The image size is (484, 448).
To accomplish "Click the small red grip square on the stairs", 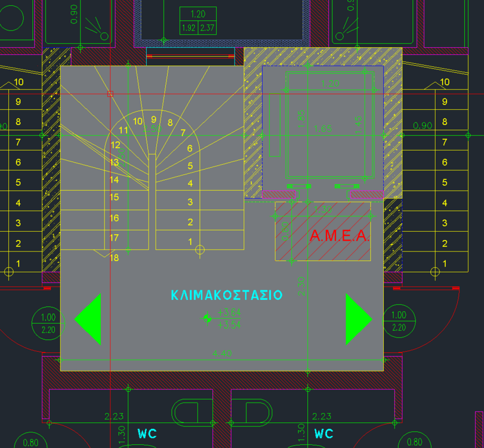I will [x=110, y=94].
